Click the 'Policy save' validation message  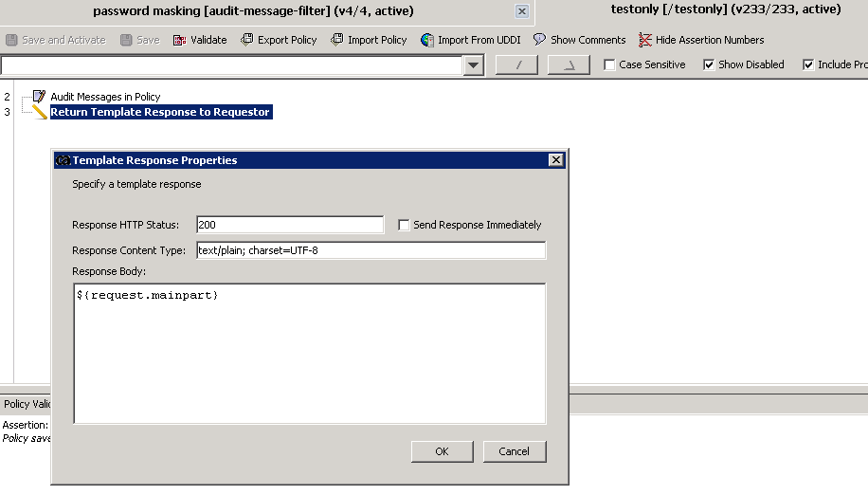(x=27, y=438)
